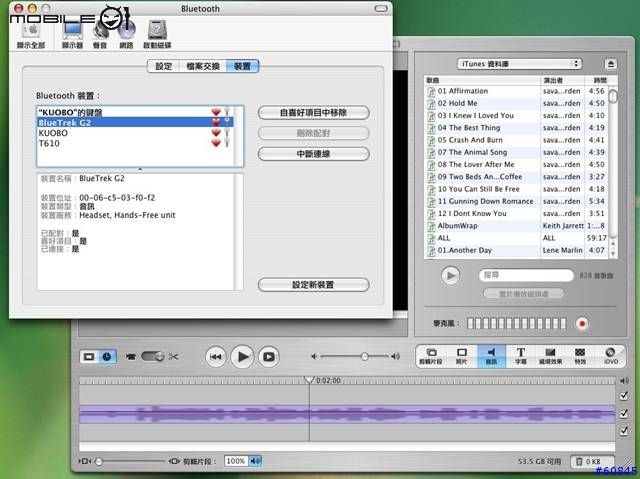Open the 過場效果 Transitions pane
Viewport: 640px width, 479px height.
click(550, 356)
